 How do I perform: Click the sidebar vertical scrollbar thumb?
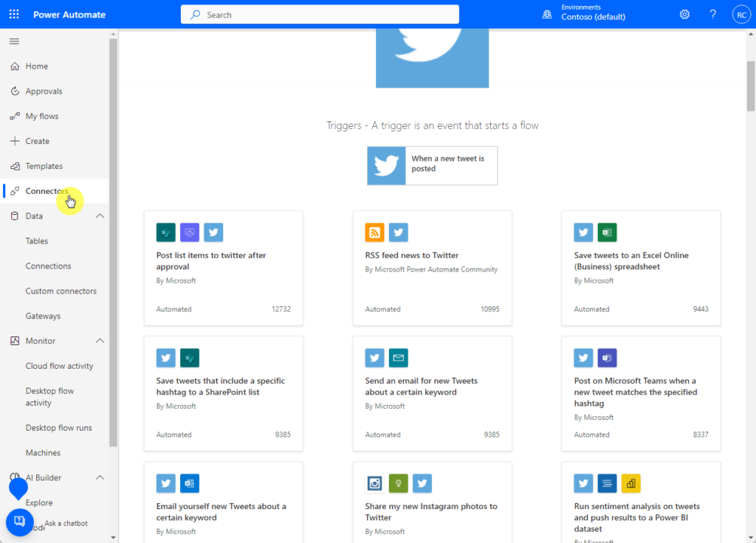pyautogui.click(x=113, y=242)
